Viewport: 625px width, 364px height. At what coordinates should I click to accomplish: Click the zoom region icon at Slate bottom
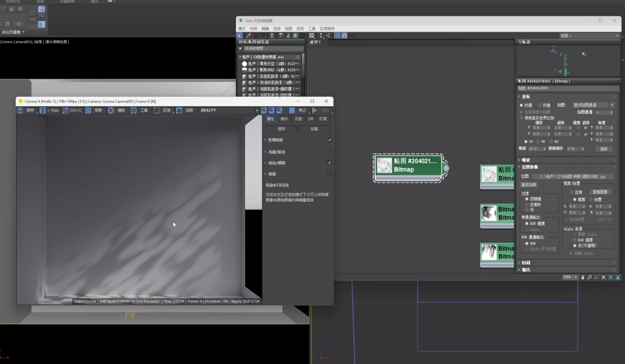tap(597, 277)
